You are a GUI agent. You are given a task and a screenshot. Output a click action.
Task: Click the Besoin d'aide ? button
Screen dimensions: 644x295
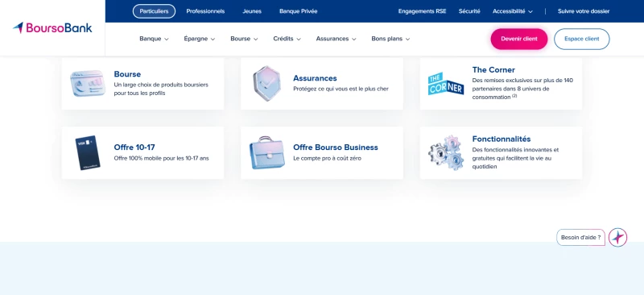(x=580, y=238)
